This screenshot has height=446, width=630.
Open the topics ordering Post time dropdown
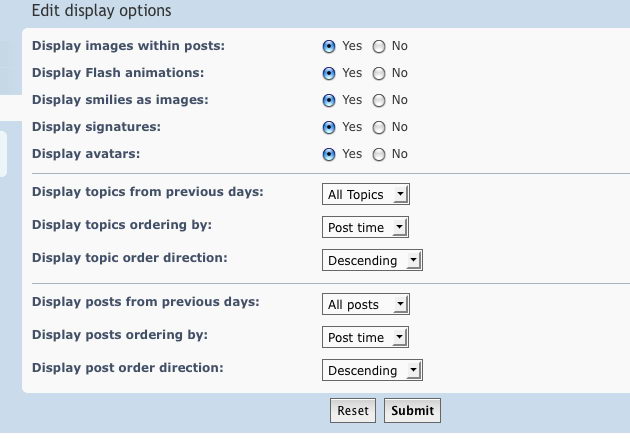pyautogui.click(x=365, y=227)
